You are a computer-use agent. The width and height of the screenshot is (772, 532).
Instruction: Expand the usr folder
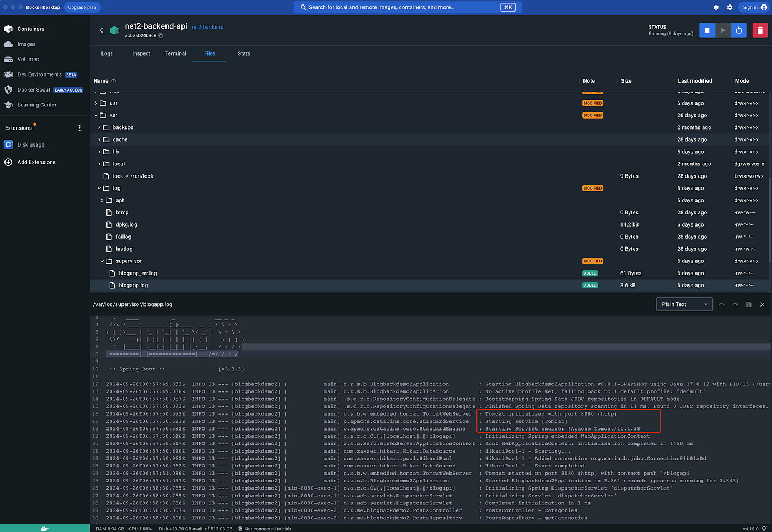click(96, 103)
